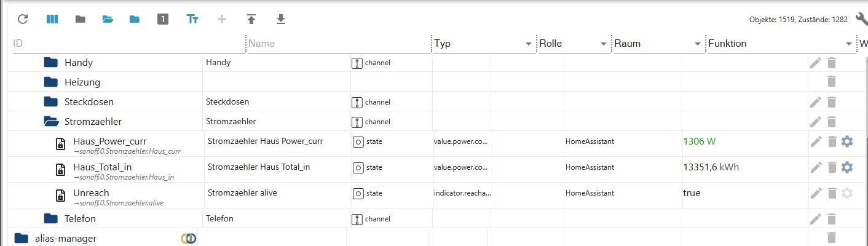This screenshot has height=246, width=868.
Task: Click the blue open-folder expand-all icon
Action: tap(108, 19)
